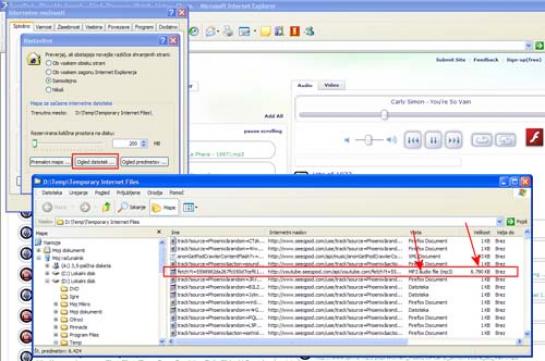Open Iskanje search in Explorer toolbar
Image resolution: width=545 pixels, height=361 pixels.
click(x=132, y=207)
